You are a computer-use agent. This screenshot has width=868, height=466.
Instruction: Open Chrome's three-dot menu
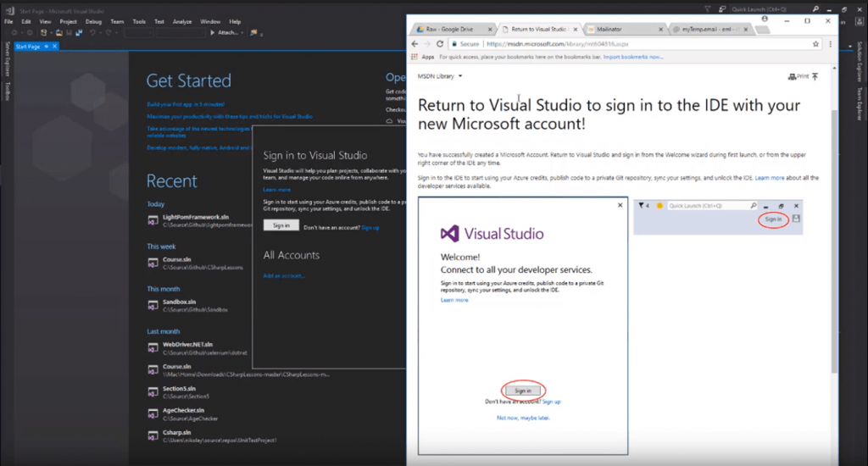[830, 44]
